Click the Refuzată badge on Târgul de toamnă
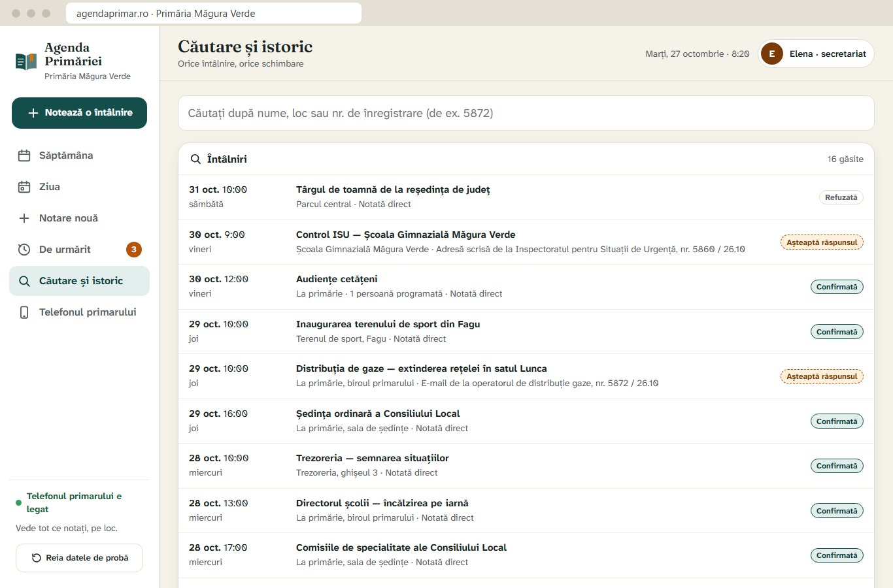The image size is (893, 588). 841,197
